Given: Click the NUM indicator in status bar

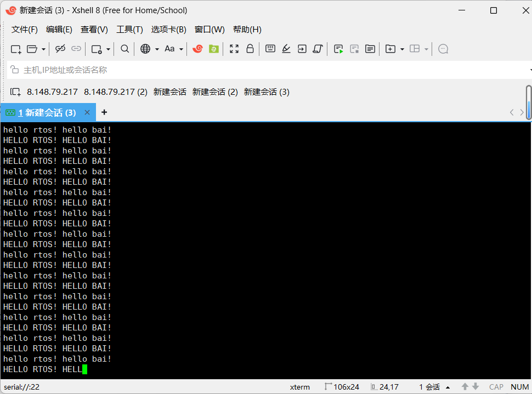Looking at the screenshot, I should 520,387.
